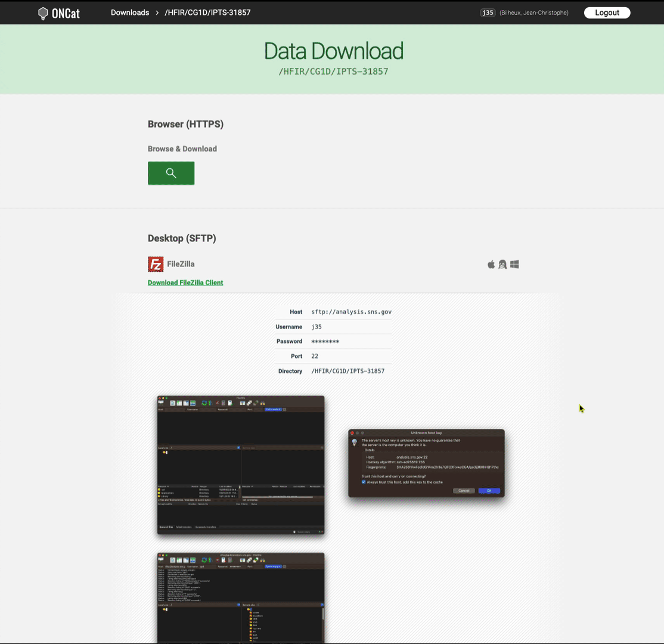This screenshot has height=644, width=664.
Task: Click the Windows platform icon
Action: coord(514,264)
